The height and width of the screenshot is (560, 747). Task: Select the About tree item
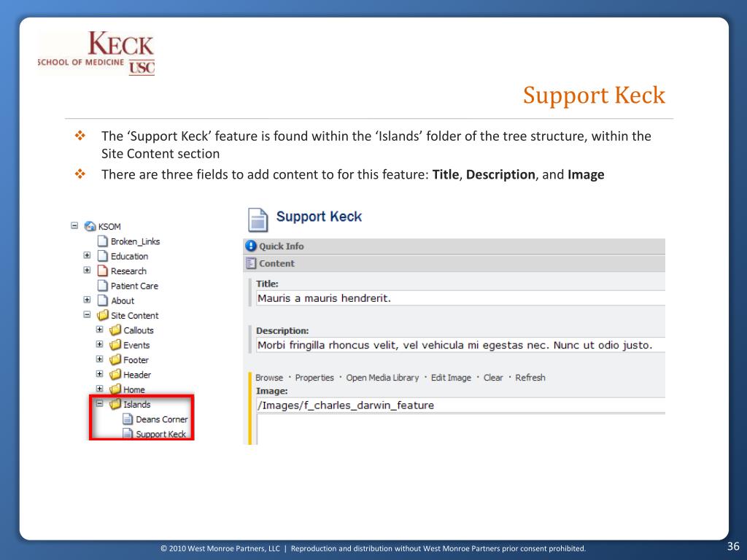pyautogui.click(x=123, y=300)
